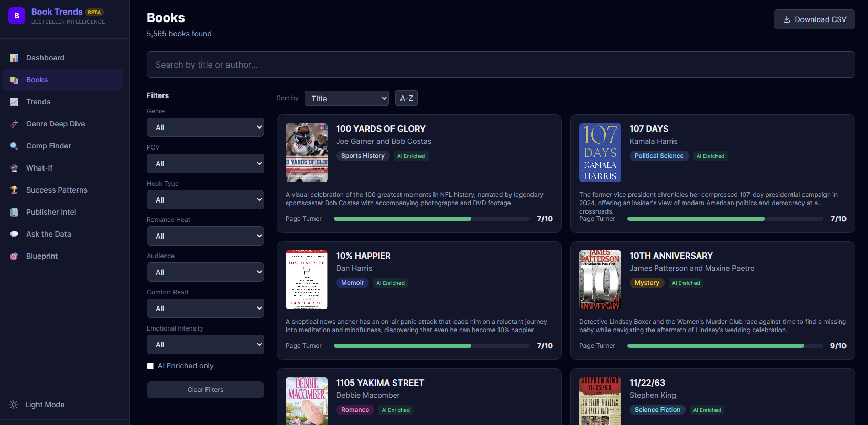Screen dimensions: 868x425
Task: Click 107 Days Page Turner progress bar
Action: pyautogui.click(x=725, y=219)
